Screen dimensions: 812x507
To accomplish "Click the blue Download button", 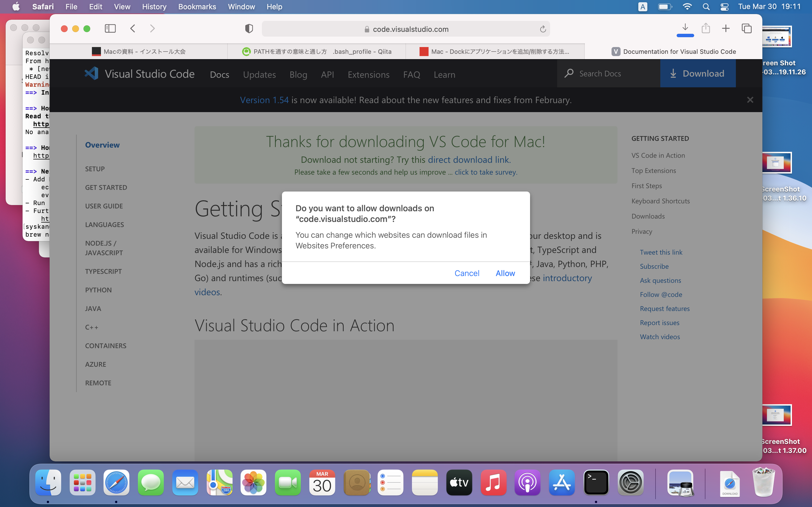I will 698,74.
